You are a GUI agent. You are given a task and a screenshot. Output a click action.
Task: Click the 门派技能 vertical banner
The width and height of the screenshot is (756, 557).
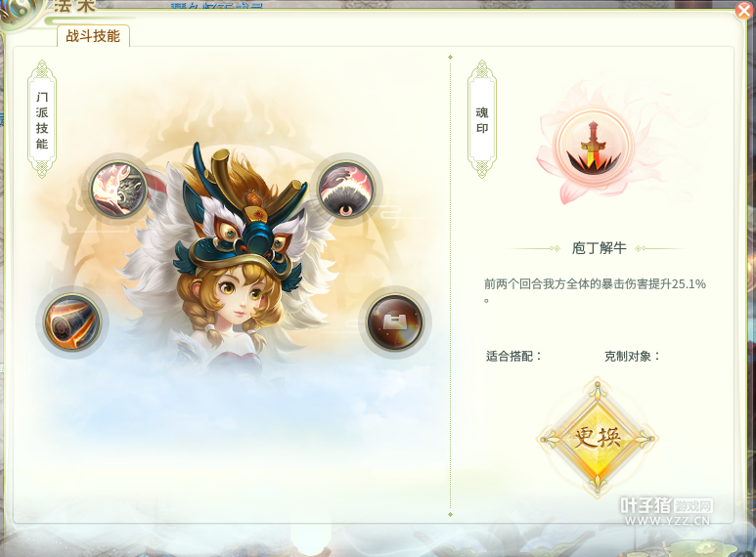point(42,119)
